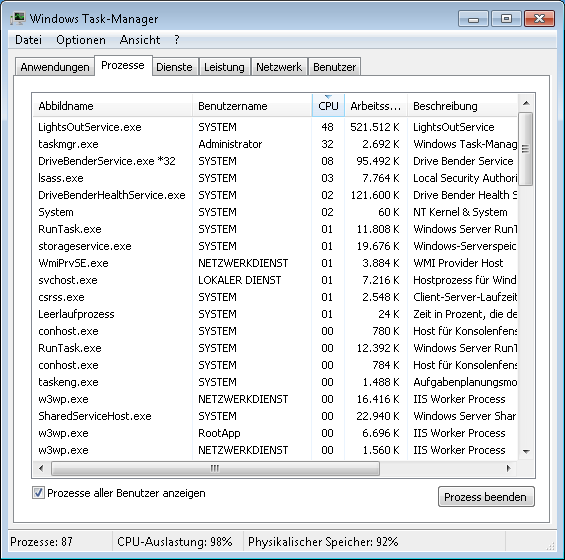Click the CPU value 48

pyautogui.click(x=327, y=127)
